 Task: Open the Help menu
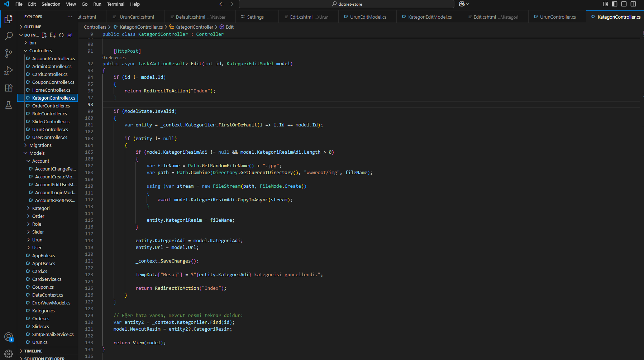[x=135, y=4]
